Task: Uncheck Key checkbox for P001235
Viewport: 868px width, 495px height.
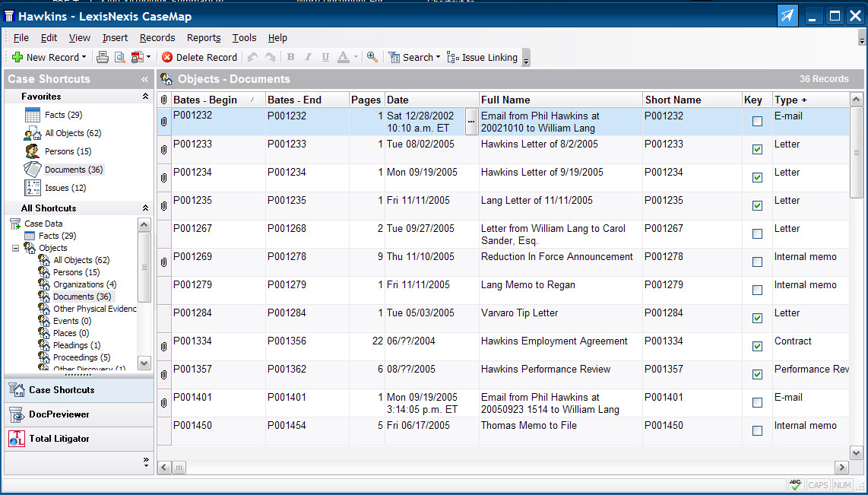Action: coord(757,206)
